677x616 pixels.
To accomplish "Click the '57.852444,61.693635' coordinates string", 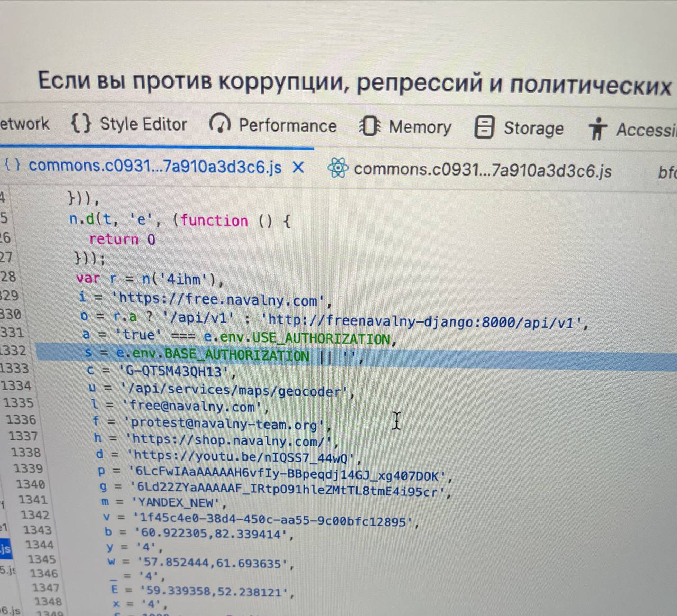I will click(213, 563).
